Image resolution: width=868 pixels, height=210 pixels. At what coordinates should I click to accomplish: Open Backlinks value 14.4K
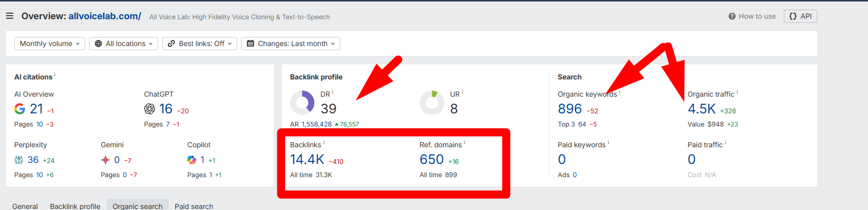click(x=307, y=159)
